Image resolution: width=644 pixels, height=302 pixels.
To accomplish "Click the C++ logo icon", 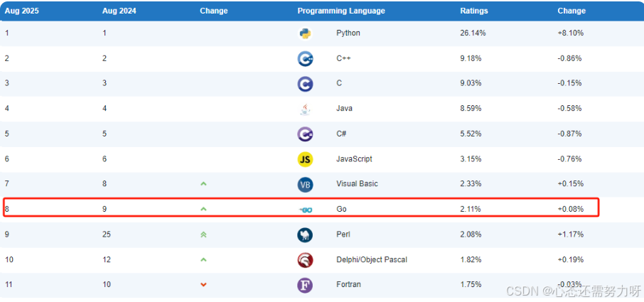I will [x=306, y=59].
